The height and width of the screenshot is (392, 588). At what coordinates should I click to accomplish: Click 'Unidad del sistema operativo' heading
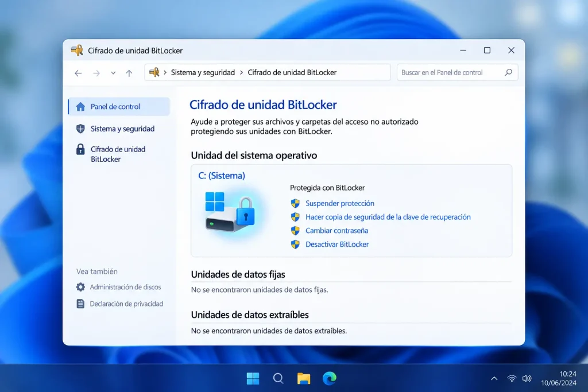pyautogui.click(x=254, y=155)
